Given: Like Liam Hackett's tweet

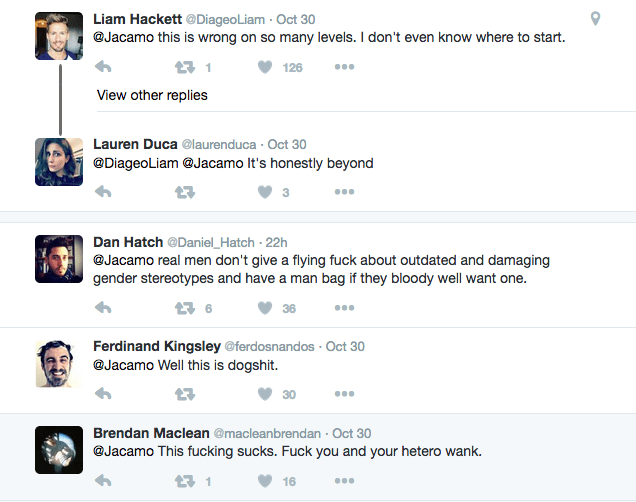Looking at the screenshot, I should 266,68.
